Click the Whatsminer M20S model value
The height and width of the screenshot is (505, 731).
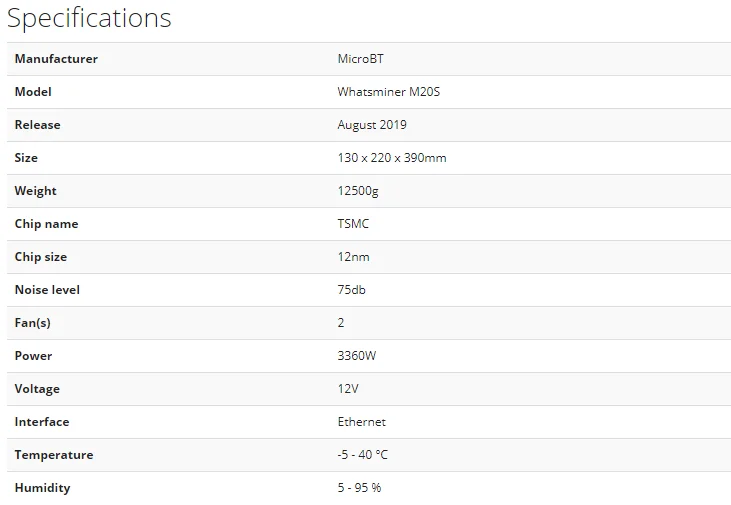[388, 92]
